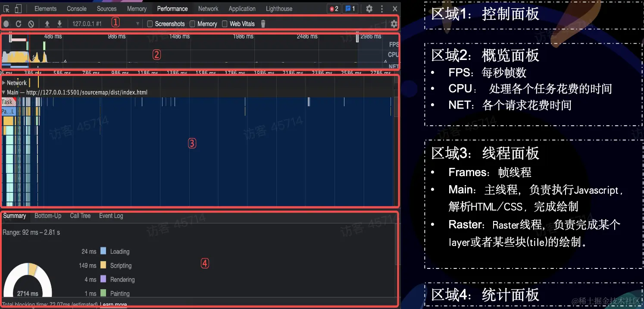644x309 pixels.
Task: Start recording with the record button
Action: coord(6,24)
